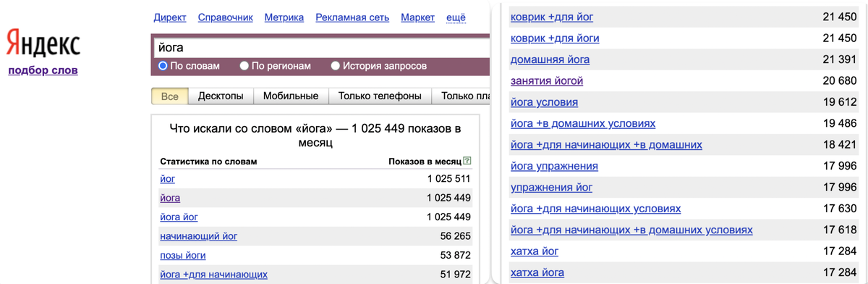This screenshot has height=284, width=868.
Task: Select the По регионам radio button
Action: (x=244, y=66)
